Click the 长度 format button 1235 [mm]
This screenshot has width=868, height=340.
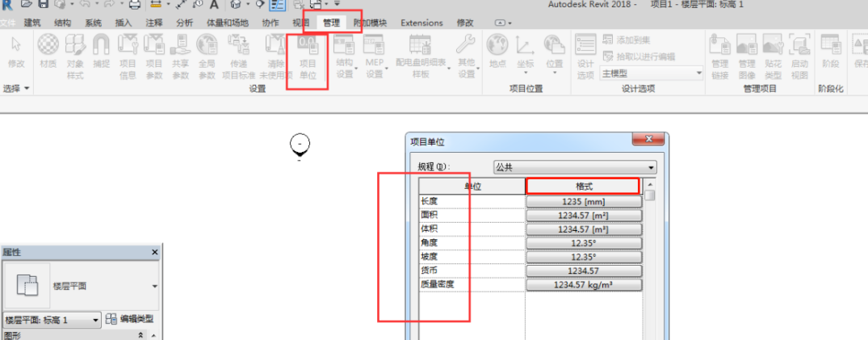pyautogui.click(x=584, y=202)
